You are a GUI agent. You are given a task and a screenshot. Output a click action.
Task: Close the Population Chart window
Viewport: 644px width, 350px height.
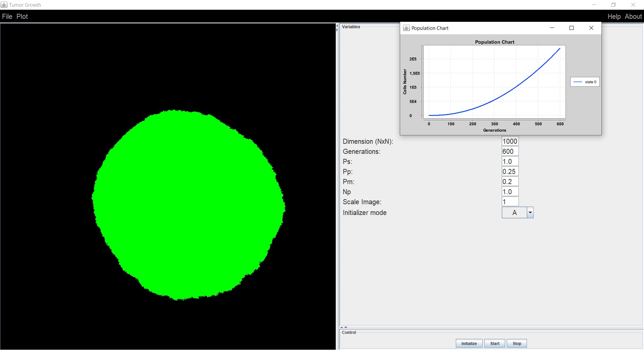coord(591,28)
